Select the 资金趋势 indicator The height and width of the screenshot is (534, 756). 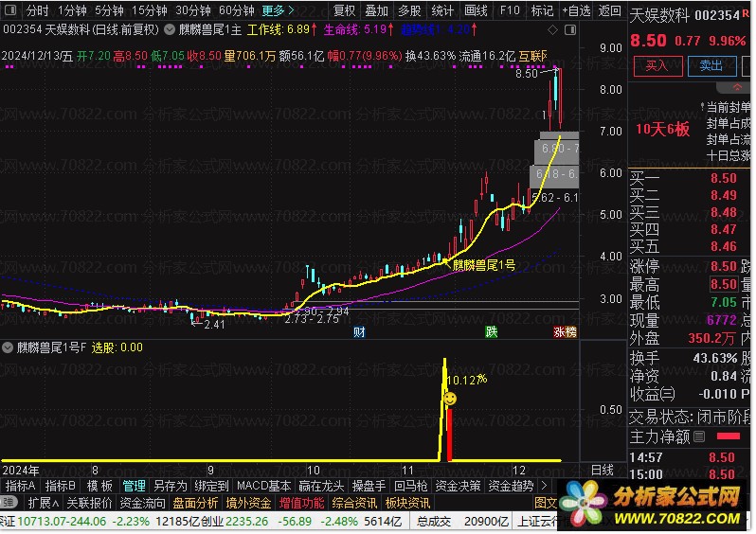click(x=511, y=486)
